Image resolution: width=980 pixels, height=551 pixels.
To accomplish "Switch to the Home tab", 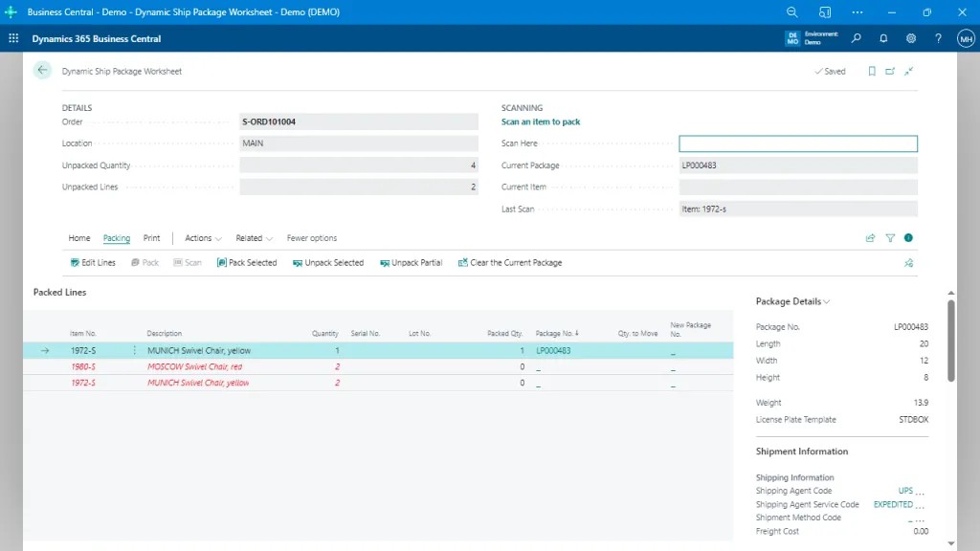I will point(79,237).
